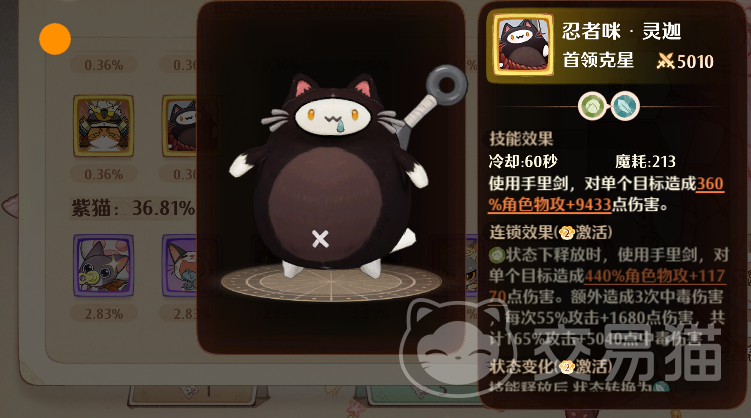Click the 首领克星 title text
This screenshot has height=418, width=751.
pos(598,60)
